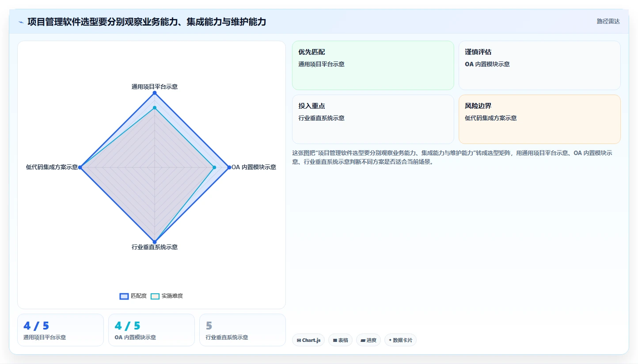Screen dimensions: 638x364
Task: Select the 表格 tag chip
Action: tap(340, 340)
